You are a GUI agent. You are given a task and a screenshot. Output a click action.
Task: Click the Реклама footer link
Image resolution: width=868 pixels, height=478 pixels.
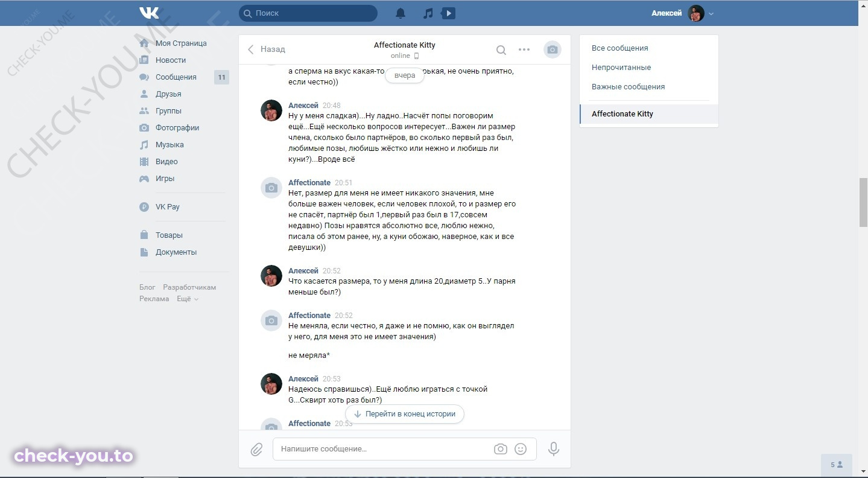click(154, 299)
